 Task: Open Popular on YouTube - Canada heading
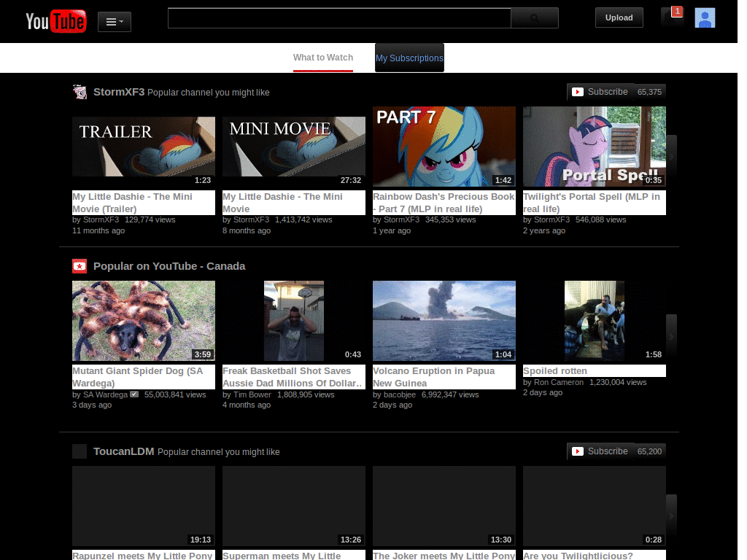tap(169, 266)
